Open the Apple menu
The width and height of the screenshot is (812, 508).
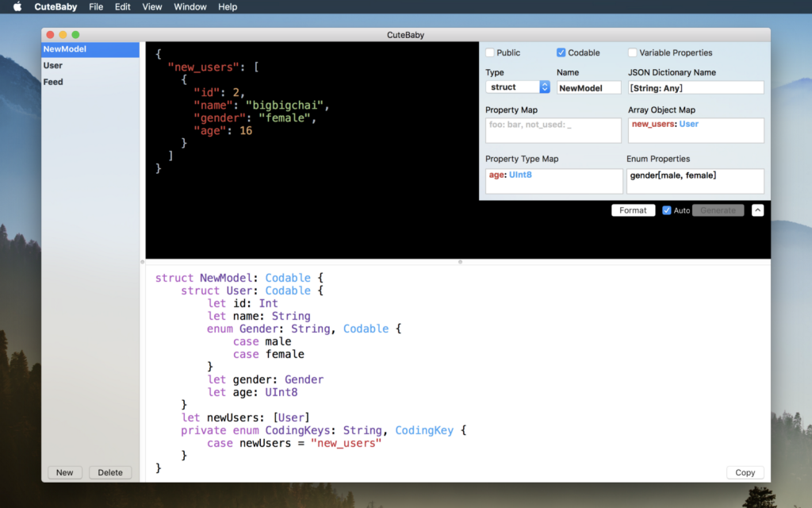point(17,7)
